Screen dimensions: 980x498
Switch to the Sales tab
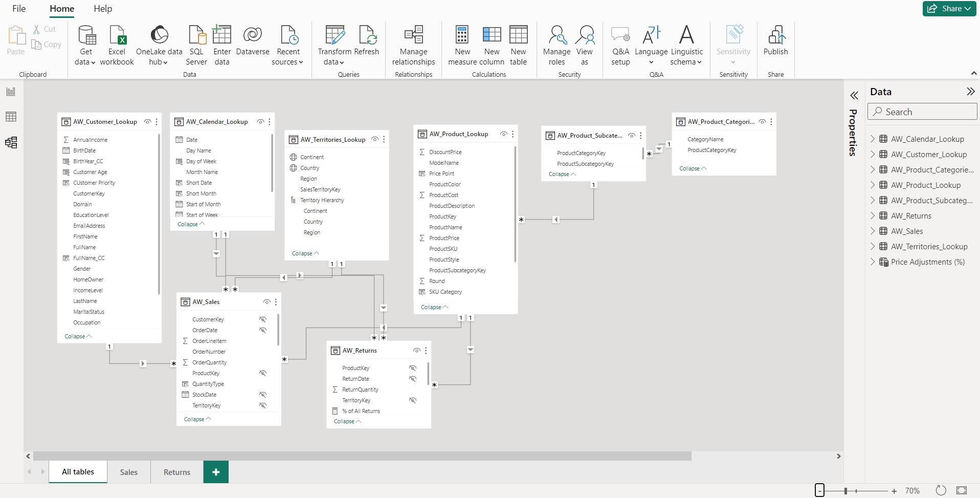coord(128,472)
